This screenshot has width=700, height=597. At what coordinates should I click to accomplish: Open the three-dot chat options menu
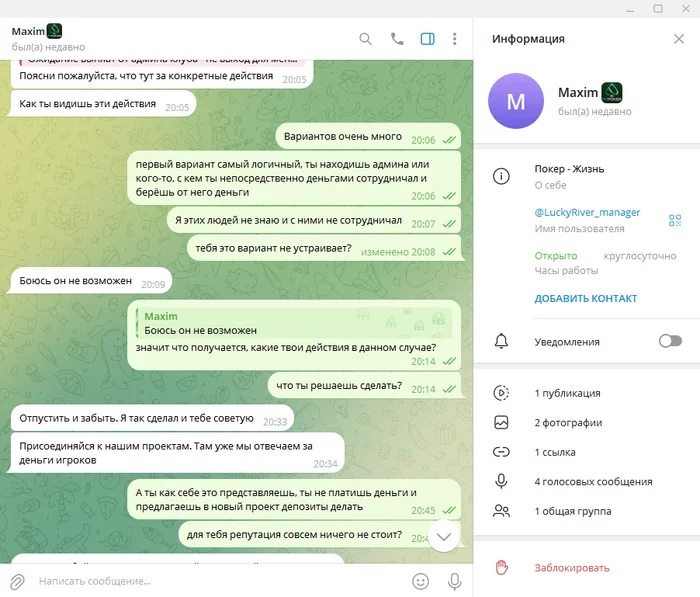[454, 39]
